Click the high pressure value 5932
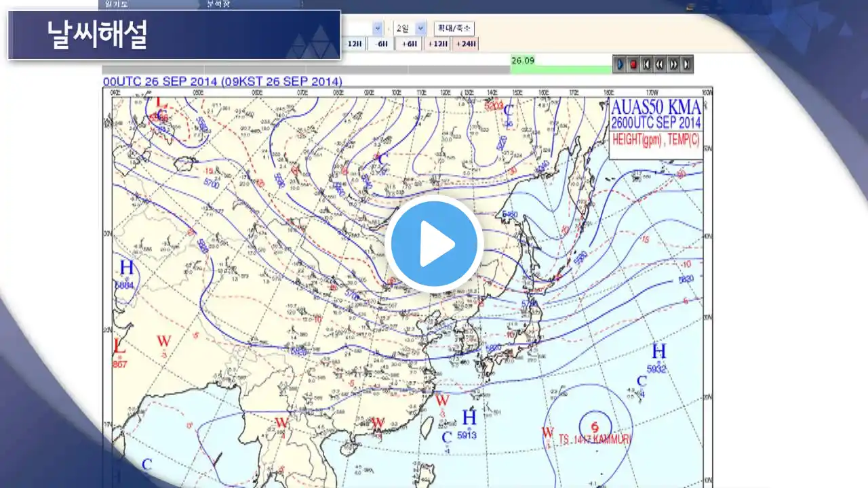 [658, 369]
